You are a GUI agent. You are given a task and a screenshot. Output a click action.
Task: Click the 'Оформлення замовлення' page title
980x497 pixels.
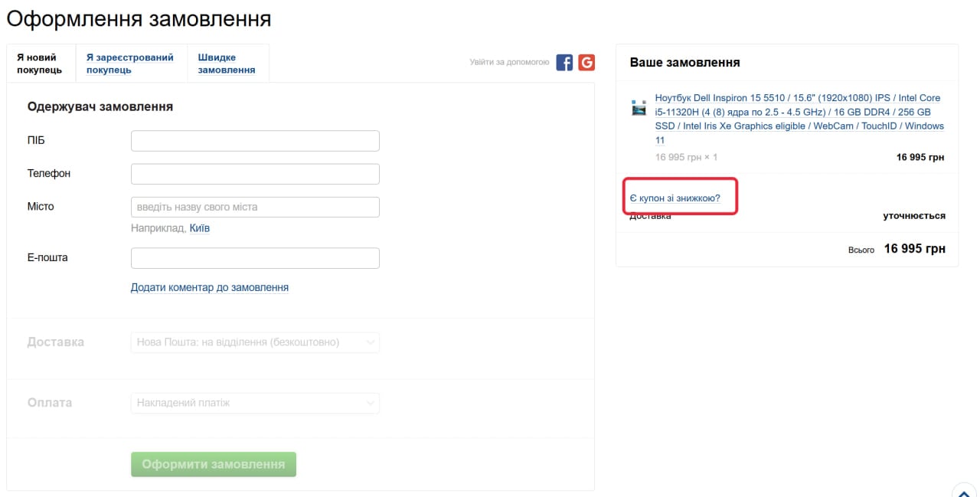coord(139,18)
